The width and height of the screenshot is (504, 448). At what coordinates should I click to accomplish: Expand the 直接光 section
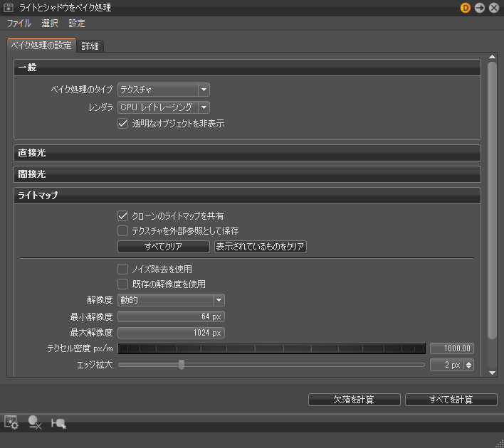click(x=247, y=153)
